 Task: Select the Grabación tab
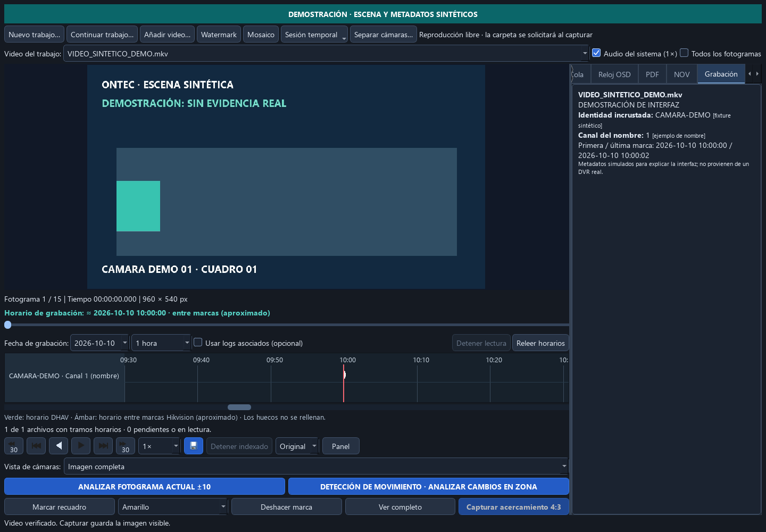click(721, 74)
